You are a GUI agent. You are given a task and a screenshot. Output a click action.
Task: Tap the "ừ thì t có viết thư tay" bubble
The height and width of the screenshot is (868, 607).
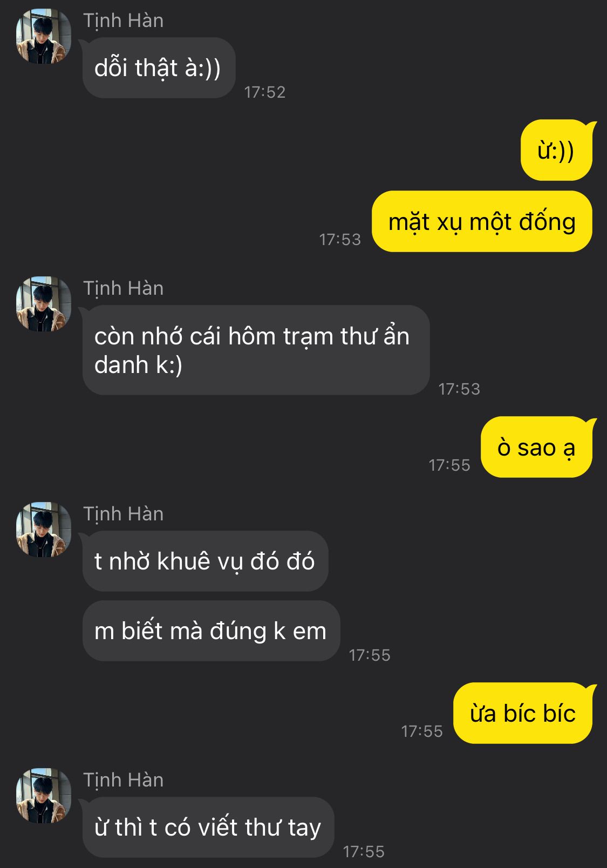click(x=208, y=828)
